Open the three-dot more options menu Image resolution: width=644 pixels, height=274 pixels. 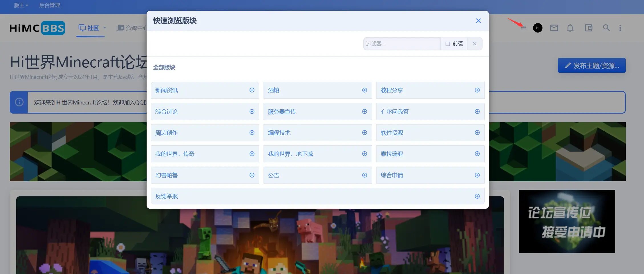tap(620, 28)
